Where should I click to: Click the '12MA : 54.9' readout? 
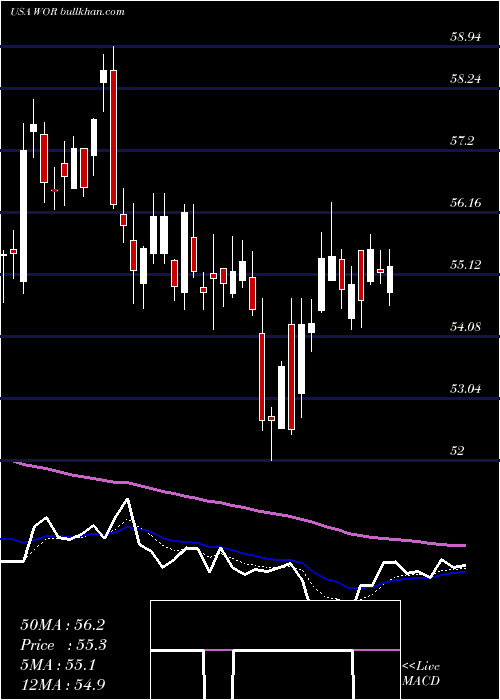[x=63, y=685]
